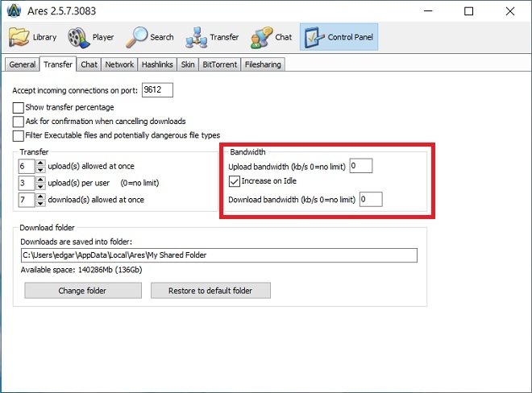Viewport: 532px width, 393px height.
Task: Open the Search magnifier icon
Action: click(136, 37)
